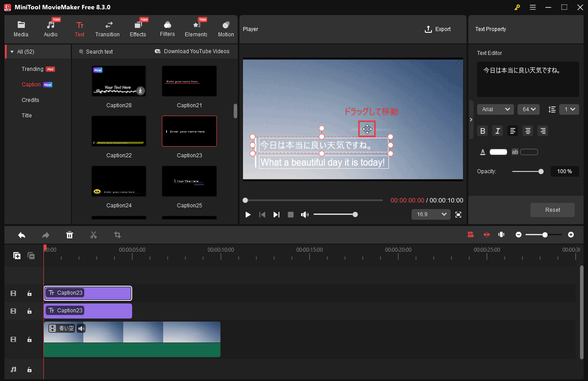This screenshot has height=381, width=588.
Task: Click the Text Editor input box
Action: pos(528,79)
